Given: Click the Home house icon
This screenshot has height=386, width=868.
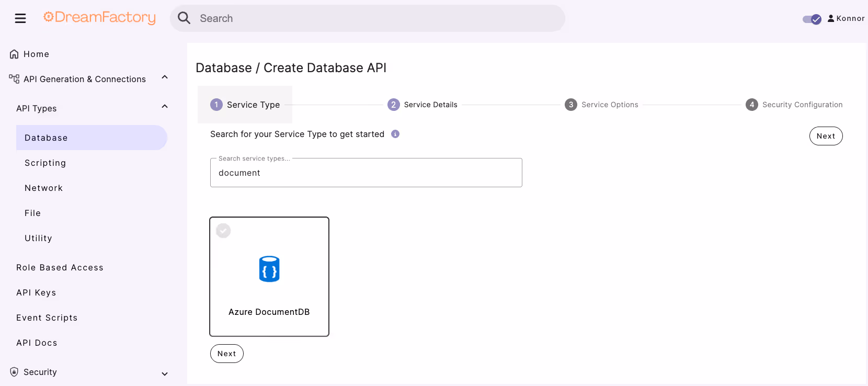Looking at the screenshot, I should [14, 54].
